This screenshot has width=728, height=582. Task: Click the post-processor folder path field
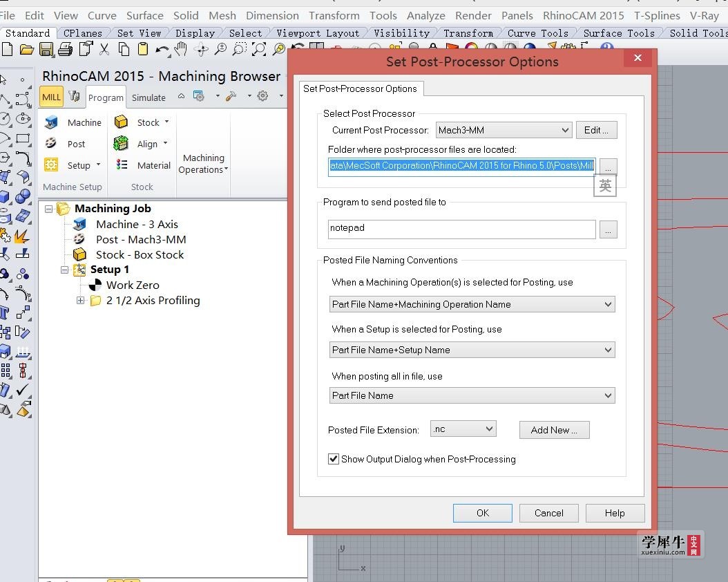[x=461, y=166]
